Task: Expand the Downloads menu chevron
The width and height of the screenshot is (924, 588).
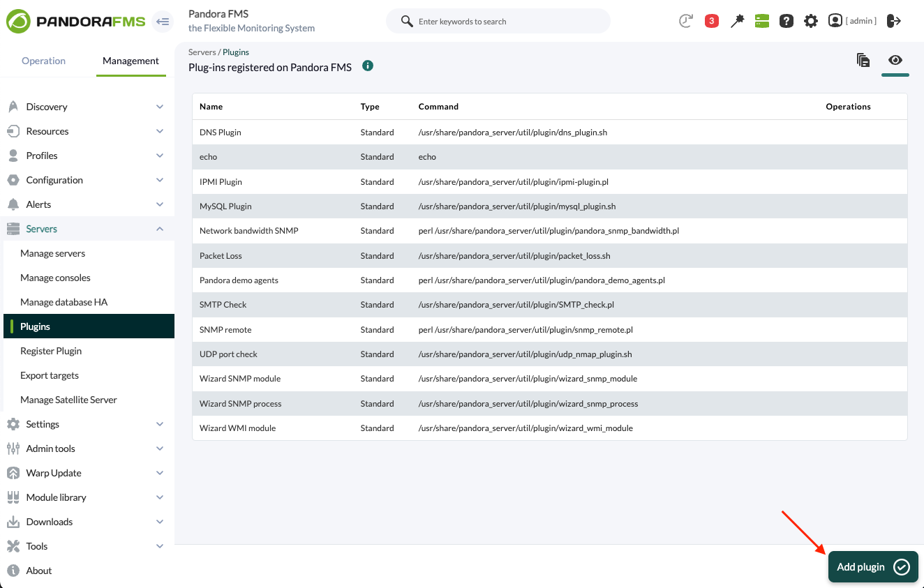Action: point(160,522)
